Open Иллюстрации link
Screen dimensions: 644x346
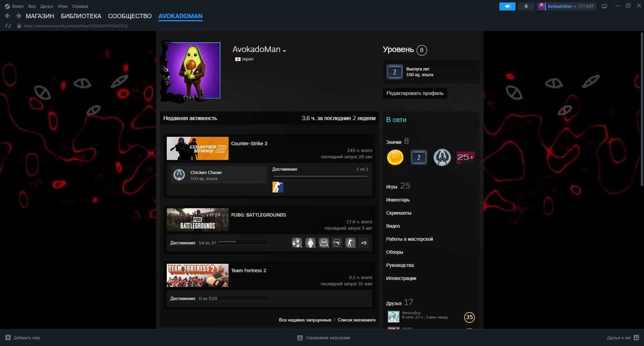[401, 278]
